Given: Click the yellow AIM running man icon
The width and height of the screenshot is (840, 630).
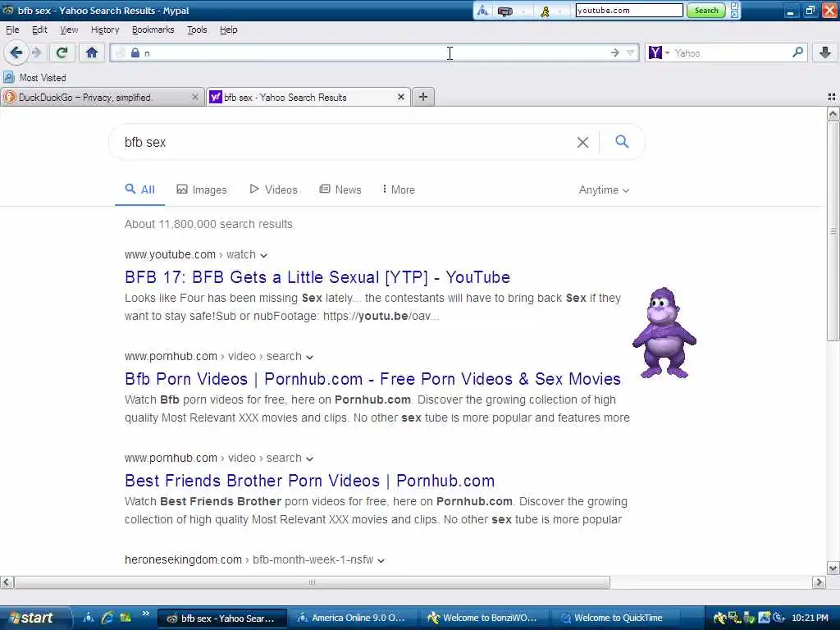Looking at the screenshot, I should click(x=545, y=11).
